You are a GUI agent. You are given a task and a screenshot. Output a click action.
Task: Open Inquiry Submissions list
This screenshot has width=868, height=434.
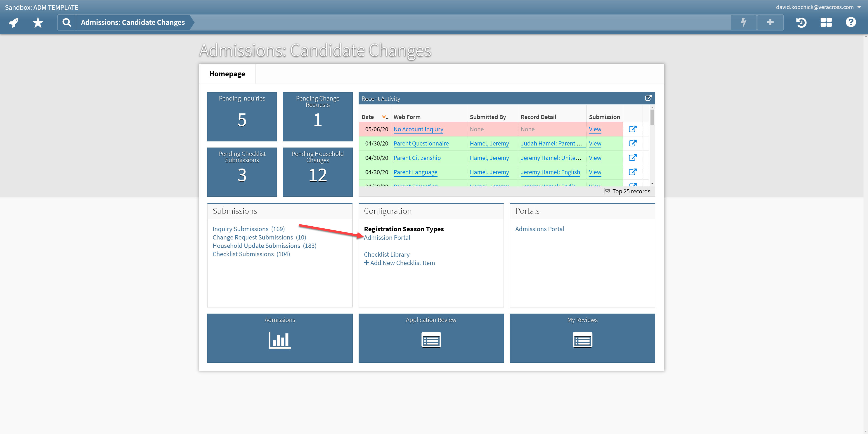point(240,229)
